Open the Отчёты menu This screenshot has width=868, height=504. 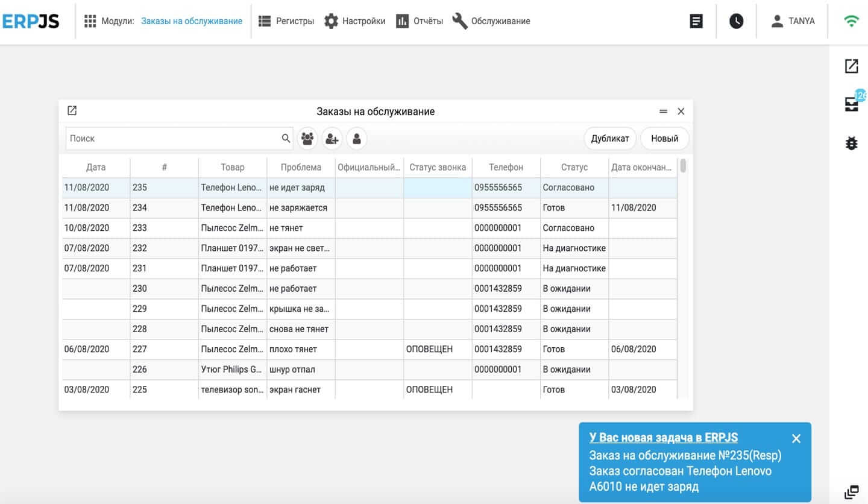[x=420, y=21]
